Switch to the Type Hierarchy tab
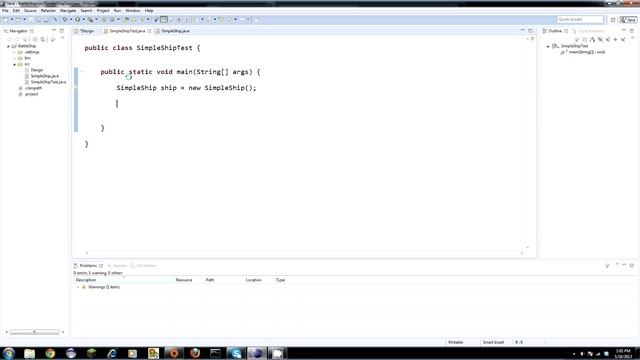Image resolution: width=640 pixels, height=360 pixels. [589, 31]
